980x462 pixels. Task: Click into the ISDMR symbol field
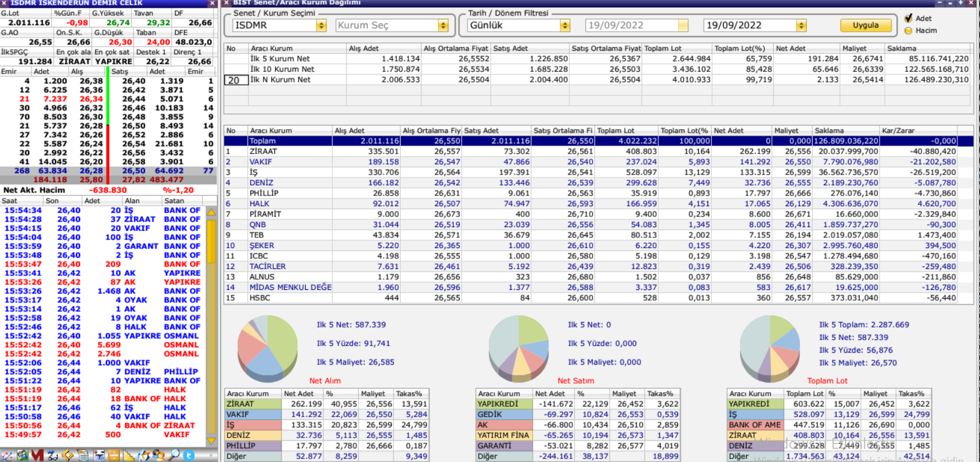click(x=274, y=26)
